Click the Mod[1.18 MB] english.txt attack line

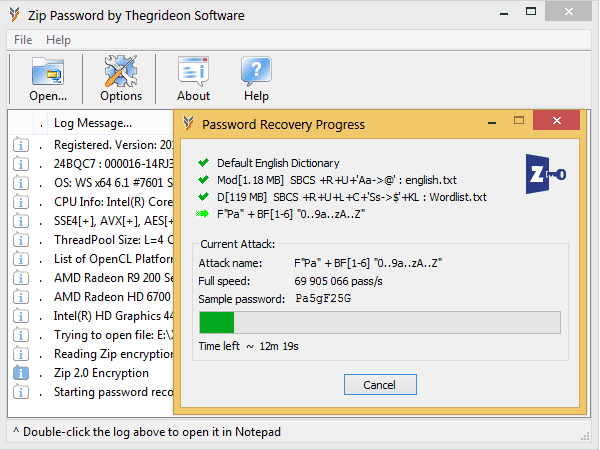337,180
